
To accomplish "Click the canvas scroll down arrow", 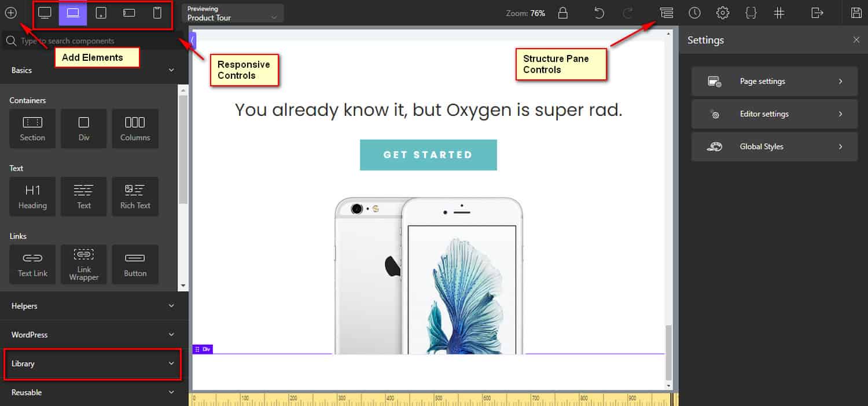I will [669, 386].
